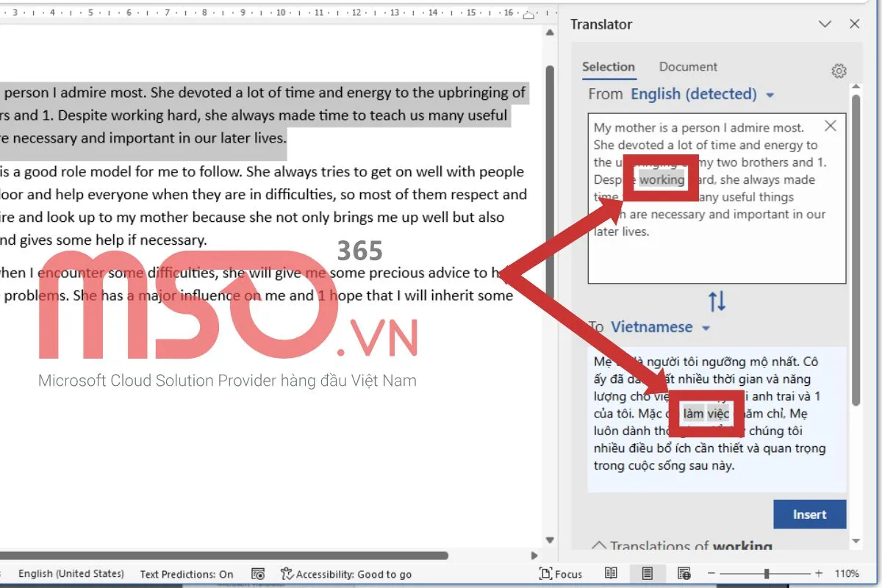The width and height of the screenshot is (882, 588).
Task: Click the macro recording status bar icon
Action: coord(258,574)
